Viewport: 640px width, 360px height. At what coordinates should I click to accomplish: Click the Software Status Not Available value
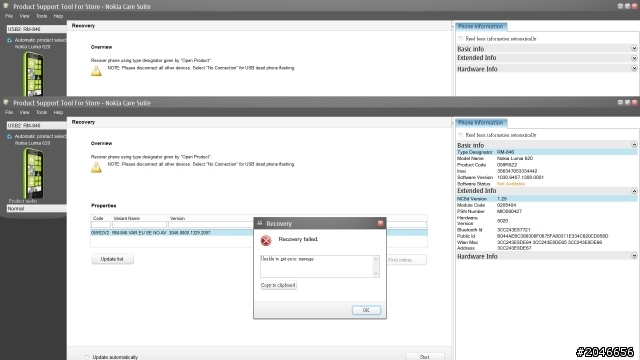(x=511, y=184)
